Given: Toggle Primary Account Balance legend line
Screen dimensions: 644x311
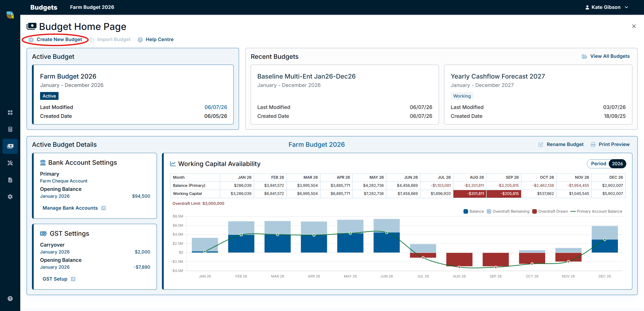Looking at the screenshot, I should (573, 211).
